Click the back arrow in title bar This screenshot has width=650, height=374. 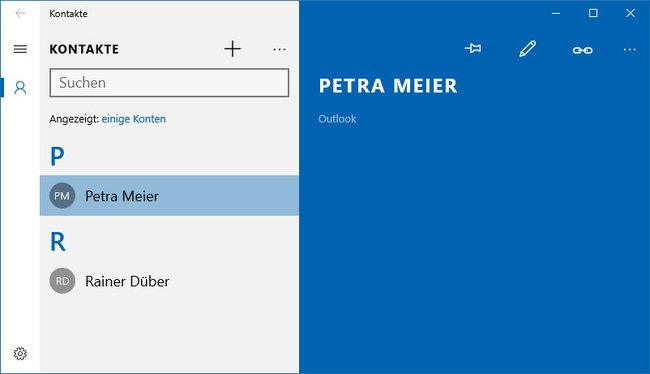[20, 13]
